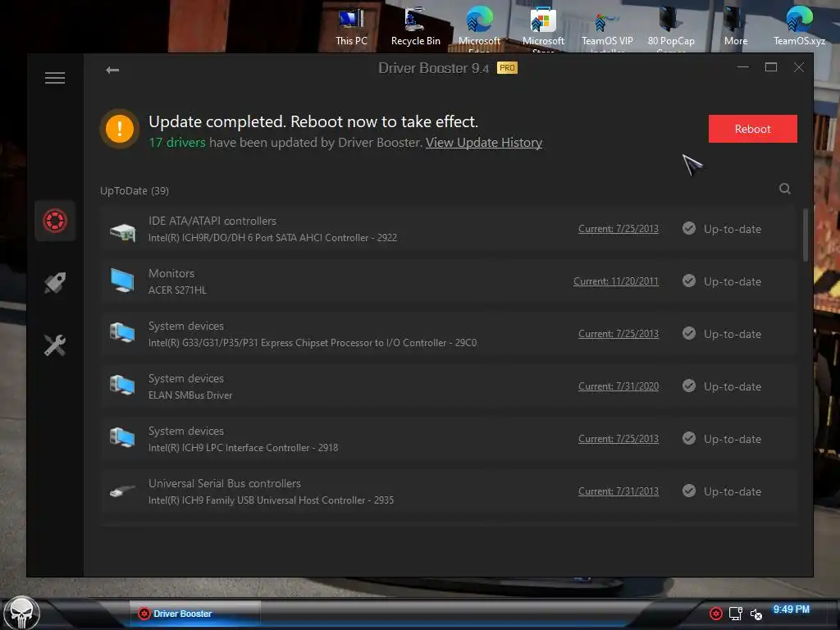Open the Tools wrench section
This screenshot has height=630, width=840.
[x=55, y=345]
